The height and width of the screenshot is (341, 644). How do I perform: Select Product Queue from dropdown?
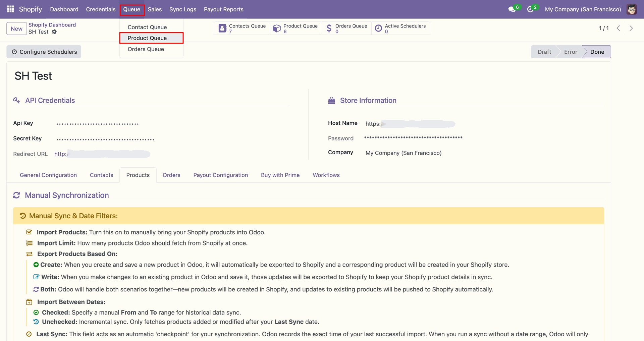click(x=151, y=38)
